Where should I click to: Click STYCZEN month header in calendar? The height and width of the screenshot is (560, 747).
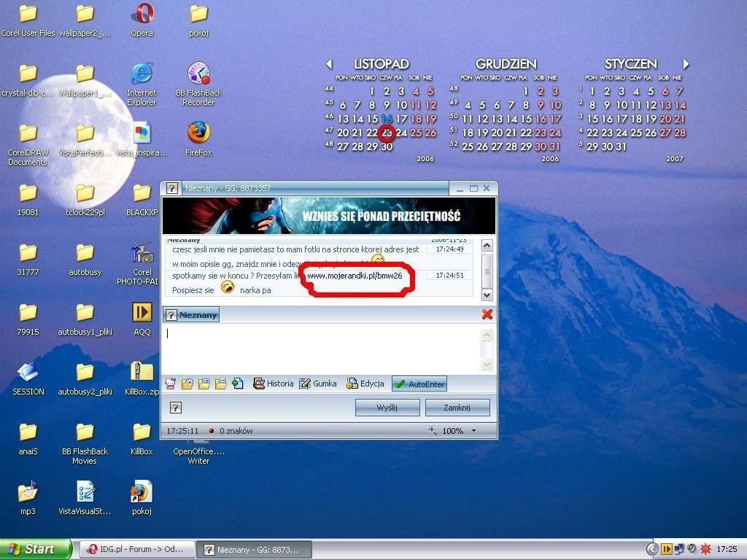(x=631, y=64)
